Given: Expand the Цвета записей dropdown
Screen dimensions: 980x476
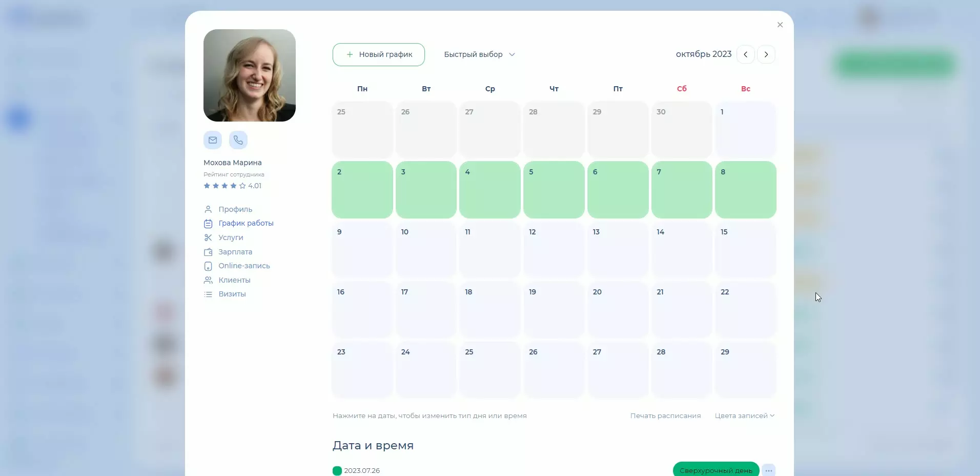Looking at the screenshot, I should coord(744,415).
